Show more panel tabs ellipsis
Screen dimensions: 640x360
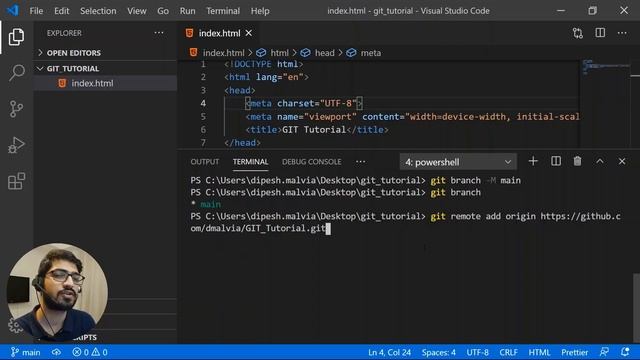point(360,162)
